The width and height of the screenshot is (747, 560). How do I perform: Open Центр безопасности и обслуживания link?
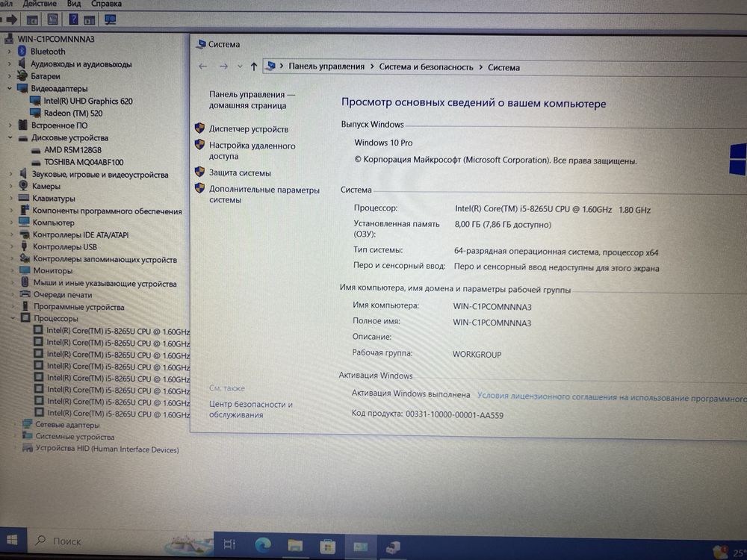click(x=250, y=409)
